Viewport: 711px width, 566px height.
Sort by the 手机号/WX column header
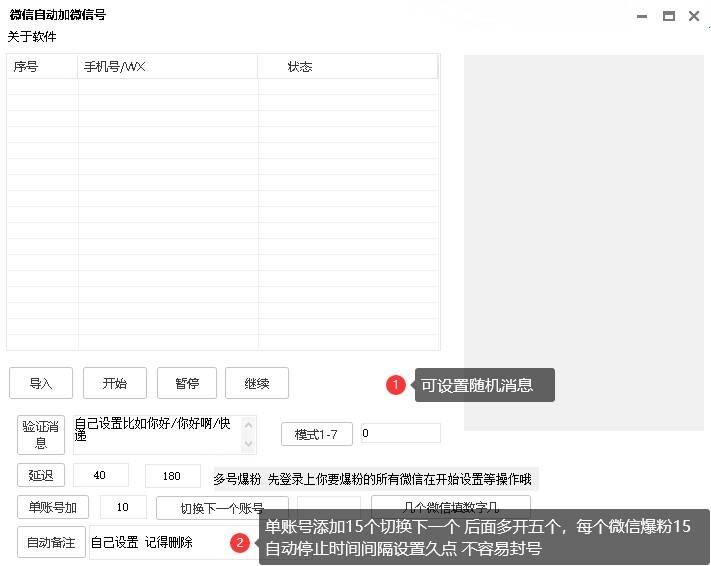pos(167,67)
